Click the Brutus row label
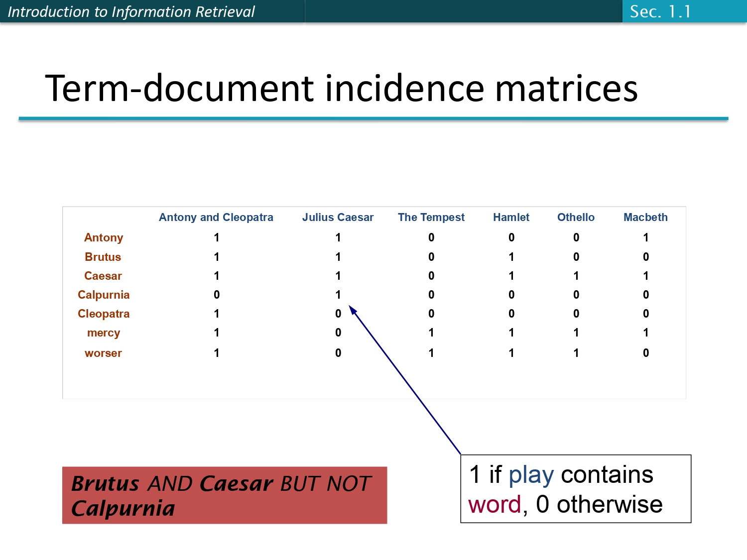The height and width of the screenshot is (560, 747). pyautogui.click(x=103, y=257)
